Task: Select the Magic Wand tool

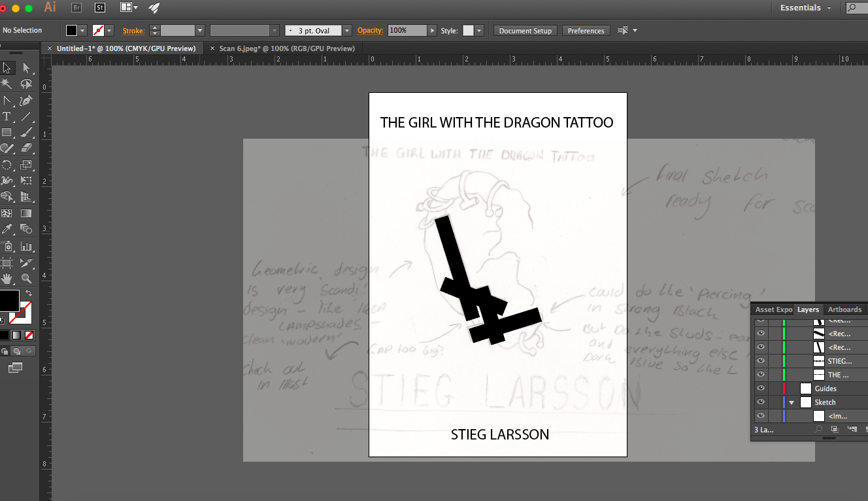Action: 7,84
